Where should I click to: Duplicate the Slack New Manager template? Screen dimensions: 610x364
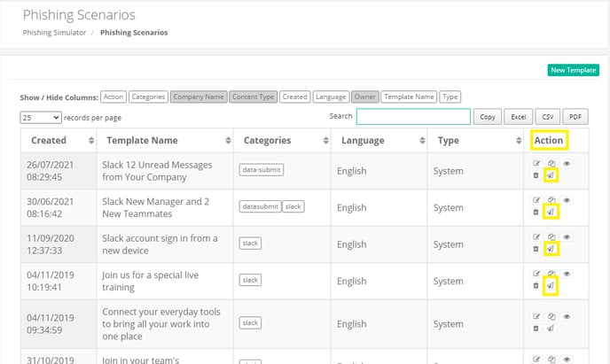click(x=551, y=200)
